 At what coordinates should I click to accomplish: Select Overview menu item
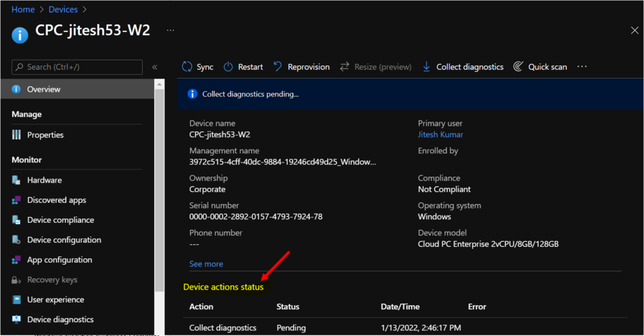[x=77, y=89]
